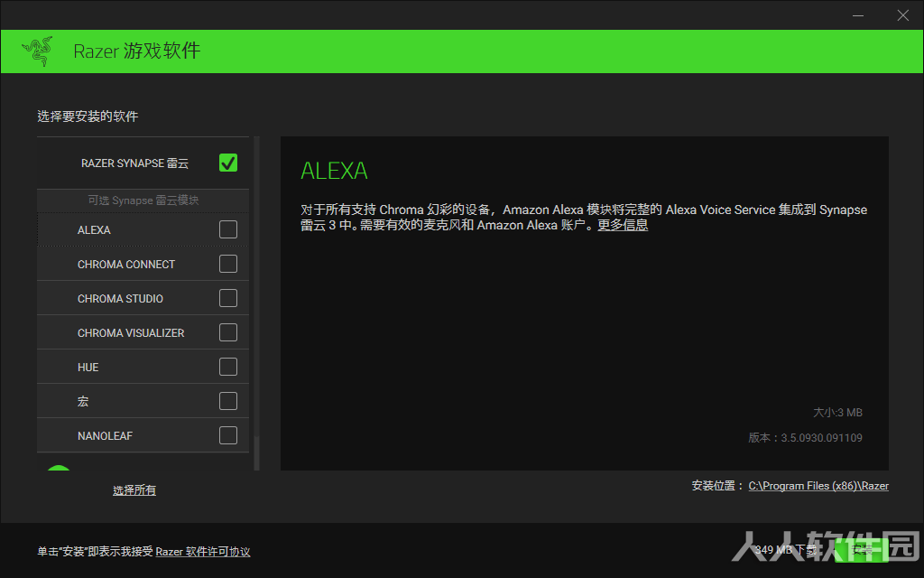Check the NANOLEAF checkbox
Screen dimensions: 924x578
(x=228, y=435)
